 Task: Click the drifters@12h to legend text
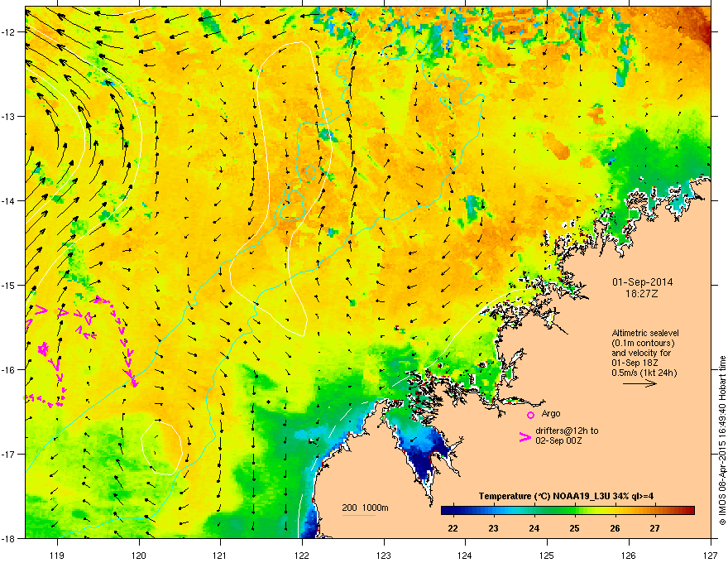[567, 431]
